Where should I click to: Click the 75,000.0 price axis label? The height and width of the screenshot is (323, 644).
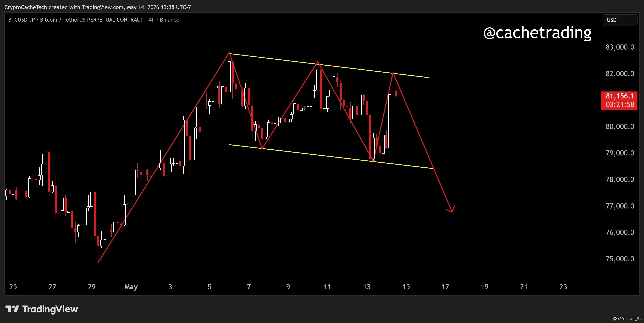(x=620, y=259)
